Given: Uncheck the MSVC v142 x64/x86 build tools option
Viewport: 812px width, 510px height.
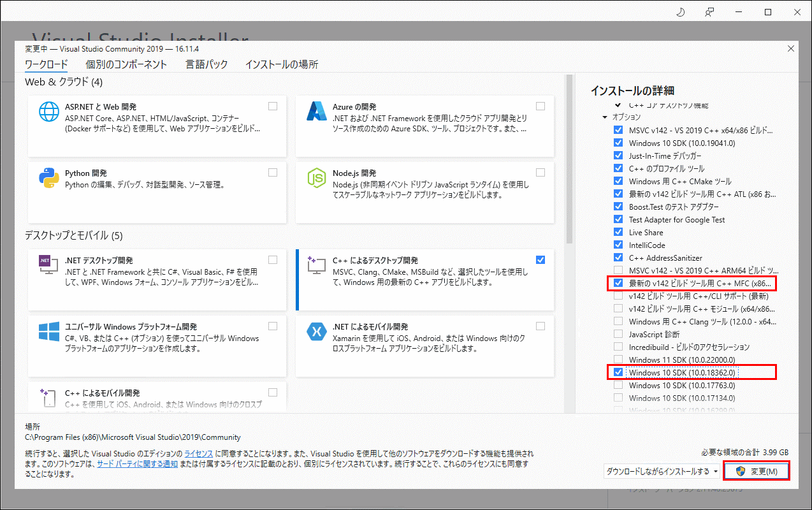Looking at the screenshot, I should (618, 130).
